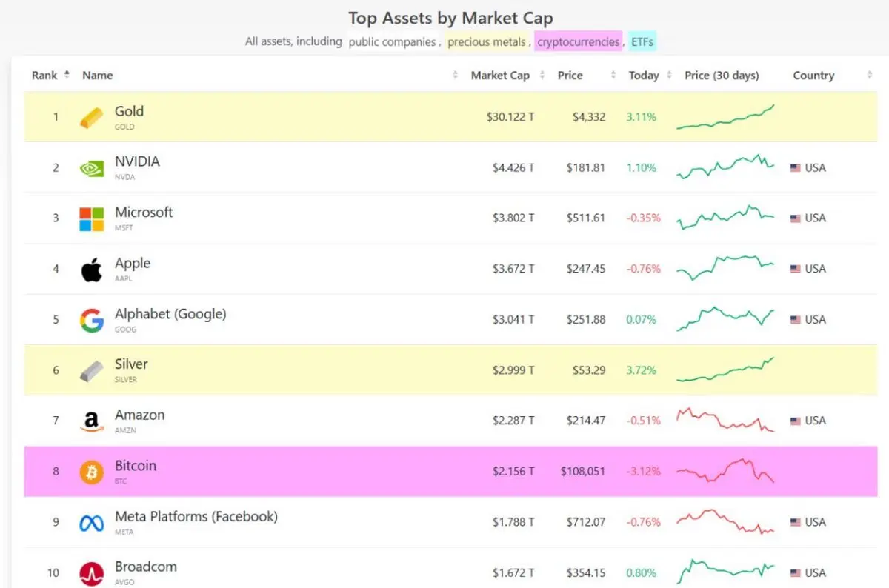This screenshot has height=588, width=889.
Task: Click Broadcom's price $354.15
Action: [x=586, y=573]
